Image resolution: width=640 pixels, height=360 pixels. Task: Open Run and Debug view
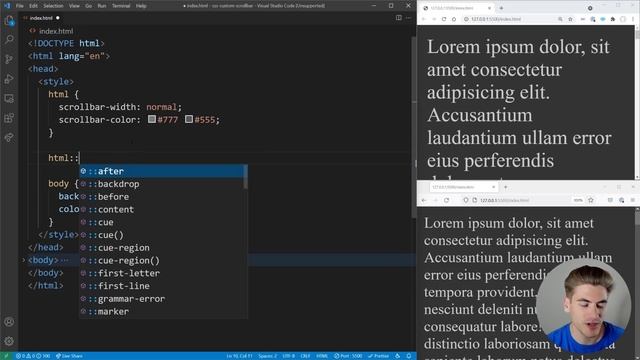9,79
